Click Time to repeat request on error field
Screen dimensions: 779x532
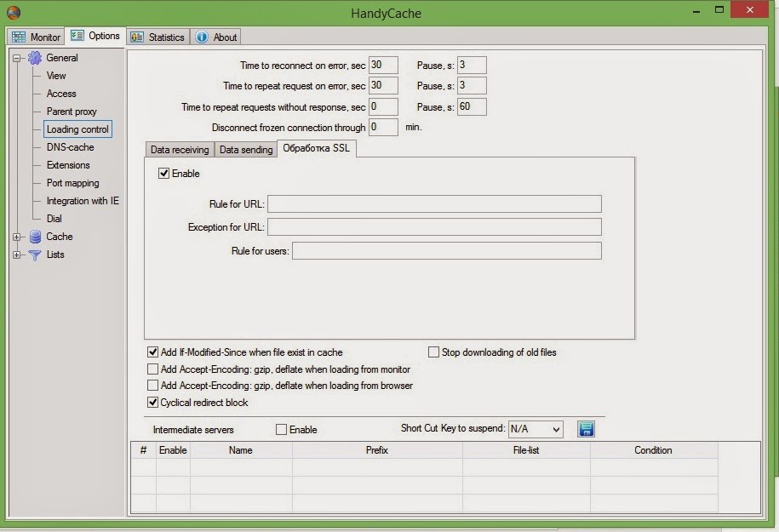383,85
